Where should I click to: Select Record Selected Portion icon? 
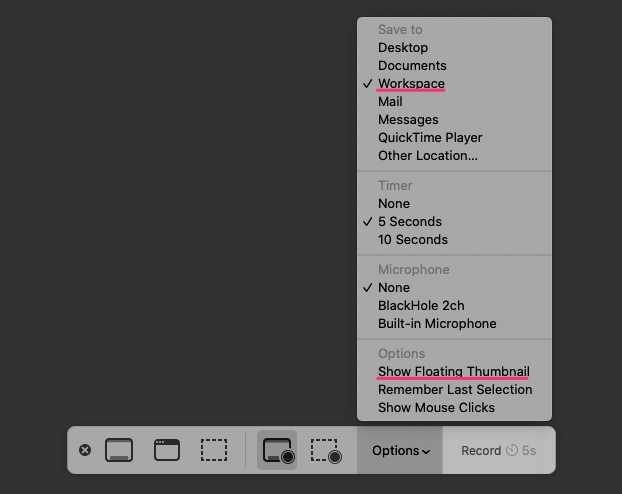(x=326, y=450)
